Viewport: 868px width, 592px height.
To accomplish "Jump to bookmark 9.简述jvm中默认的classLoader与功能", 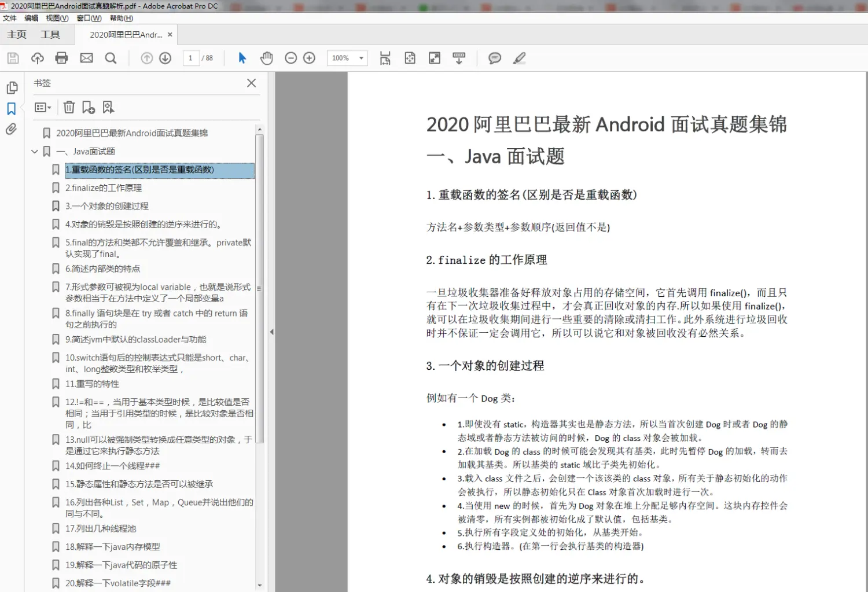I will 136,340.
